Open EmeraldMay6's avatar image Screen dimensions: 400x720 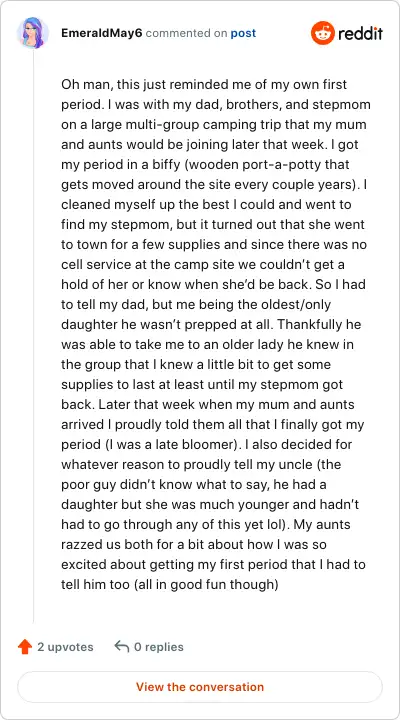[33, 33]
